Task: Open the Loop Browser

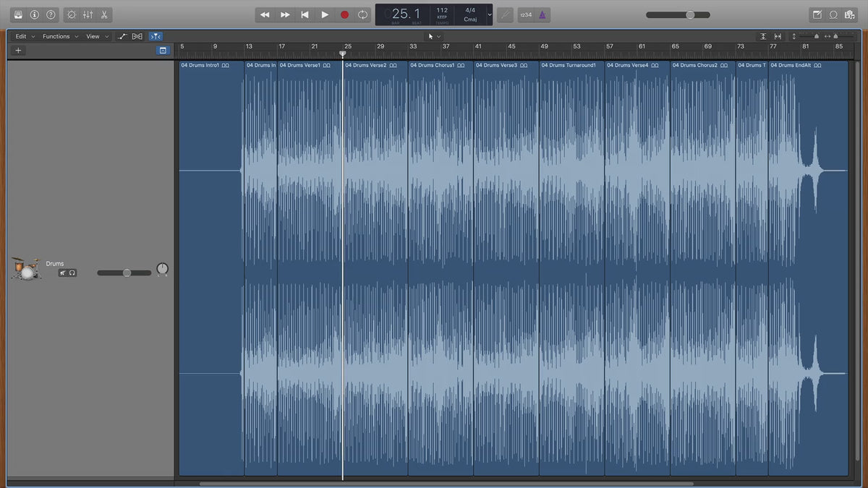Action: click(833, 14)
